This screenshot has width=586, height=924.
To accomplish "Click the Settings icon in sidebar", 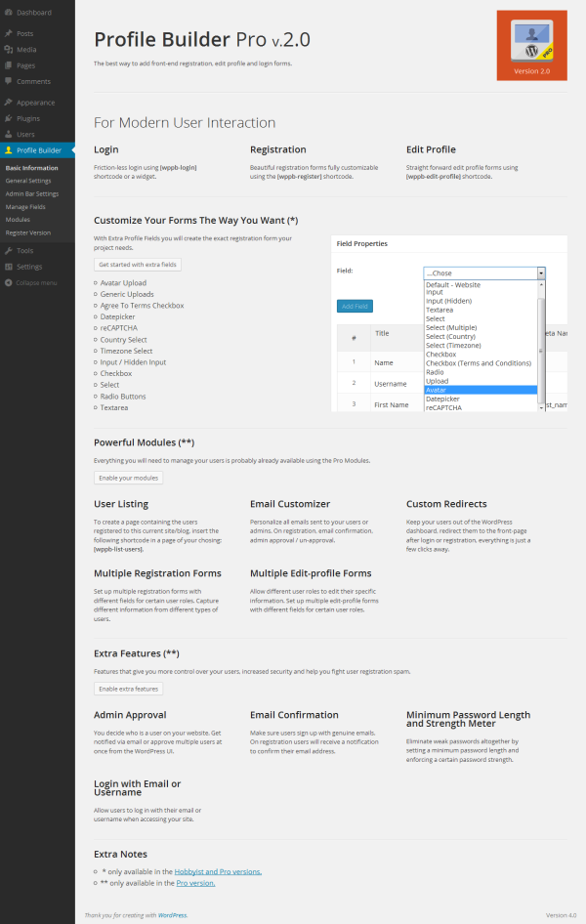I will pos(8,267).
